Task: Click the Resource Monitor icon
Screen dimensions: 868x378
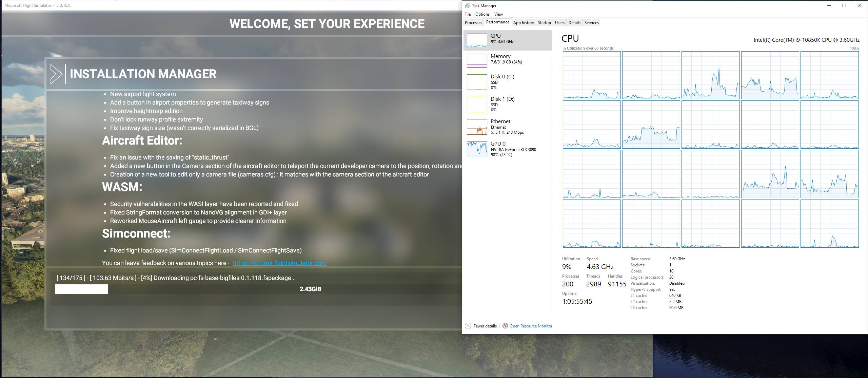Action: 505,326
